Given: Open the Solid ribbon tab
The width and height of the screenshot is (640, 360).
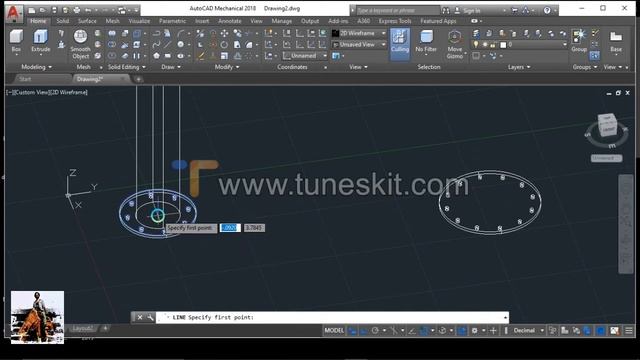Looking at the screenshot, I should (x=63, y=21).
